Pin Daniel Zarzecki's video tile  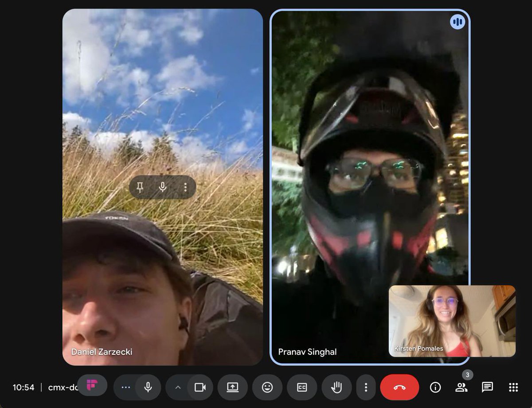(140, 188)
